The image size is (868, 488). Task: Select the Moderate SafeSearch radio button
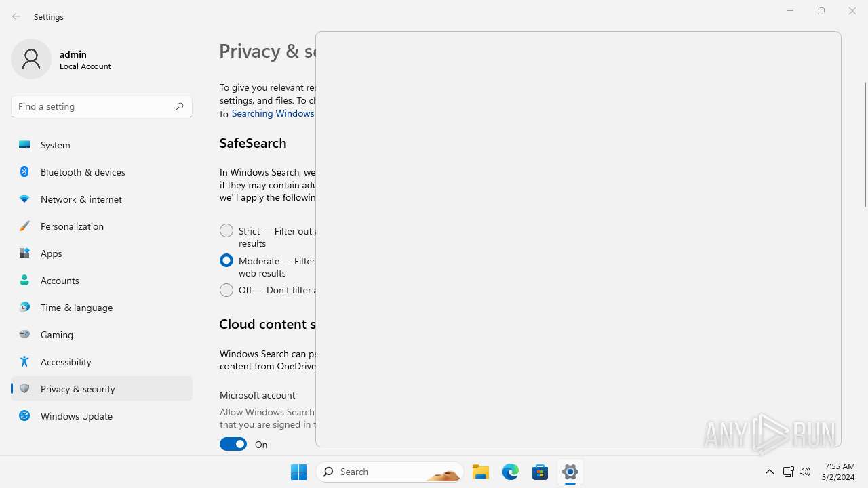pyautogui.click(x=226, y=260)
